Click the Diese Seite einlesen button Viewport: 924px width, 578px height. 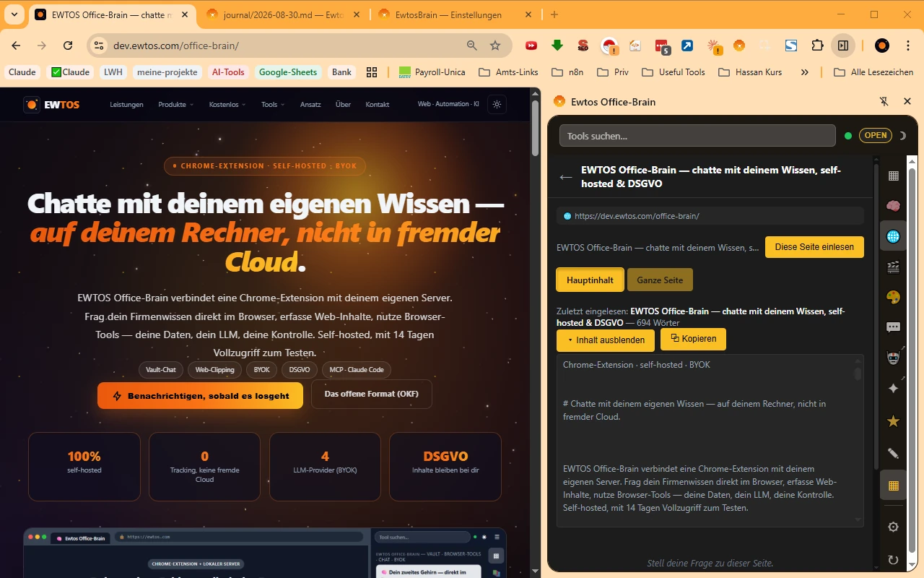[x=814, y=247]
